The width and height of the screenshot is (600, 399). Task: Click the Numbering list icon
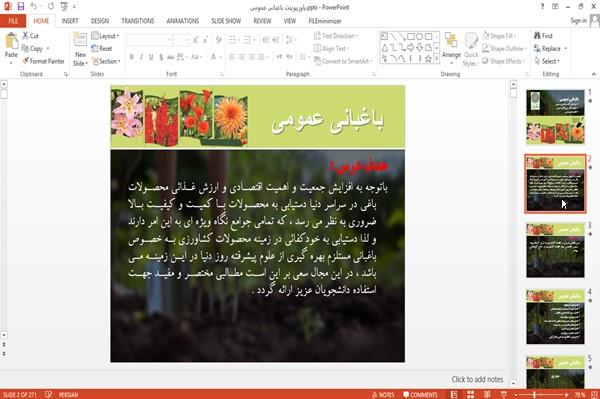(248, 40)
